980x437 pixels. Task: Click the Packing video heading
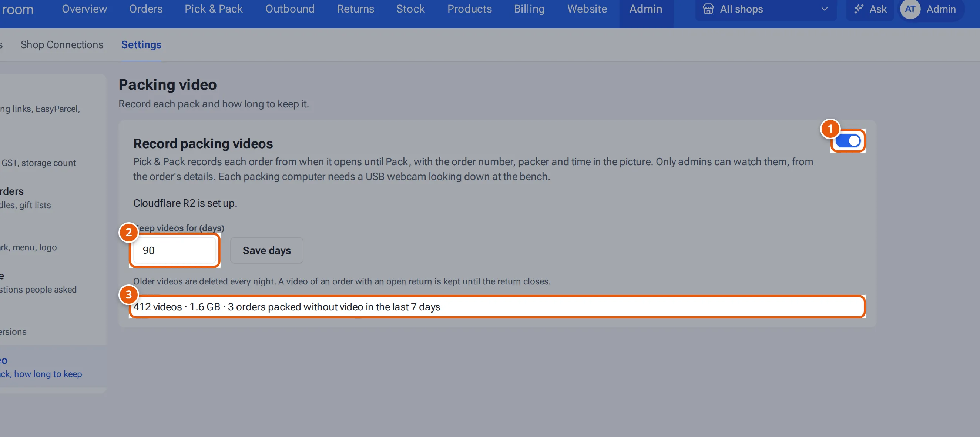167,84
